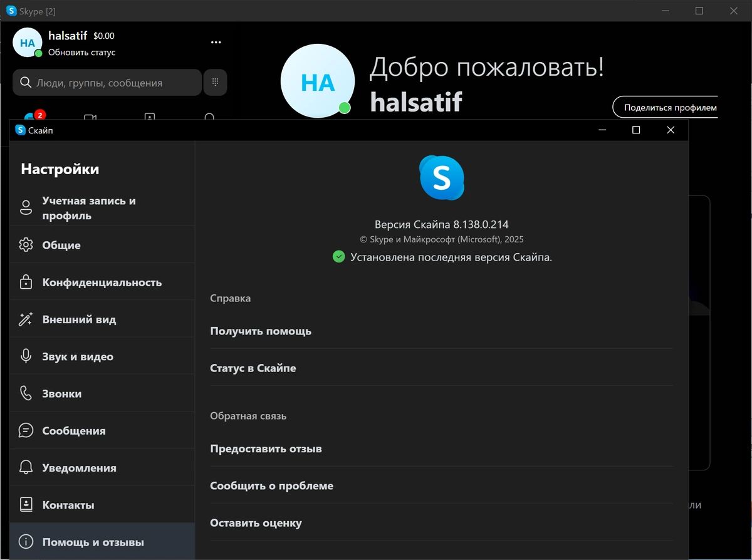This screenshot has width=752, height=560.
Task: Click the contact book icon for 'Контакты'
Action: point(26,504)
